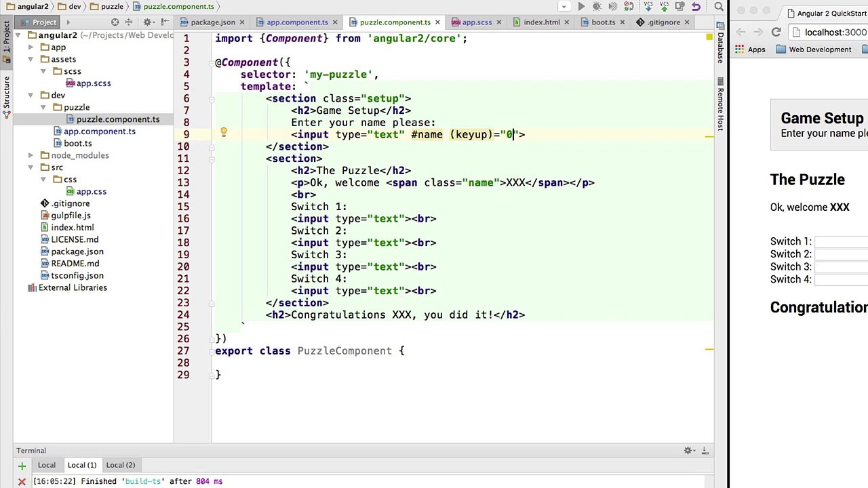Close the app.component.ts tab
The width and height of the screenshot is (868, 488).
click(336, 22)
